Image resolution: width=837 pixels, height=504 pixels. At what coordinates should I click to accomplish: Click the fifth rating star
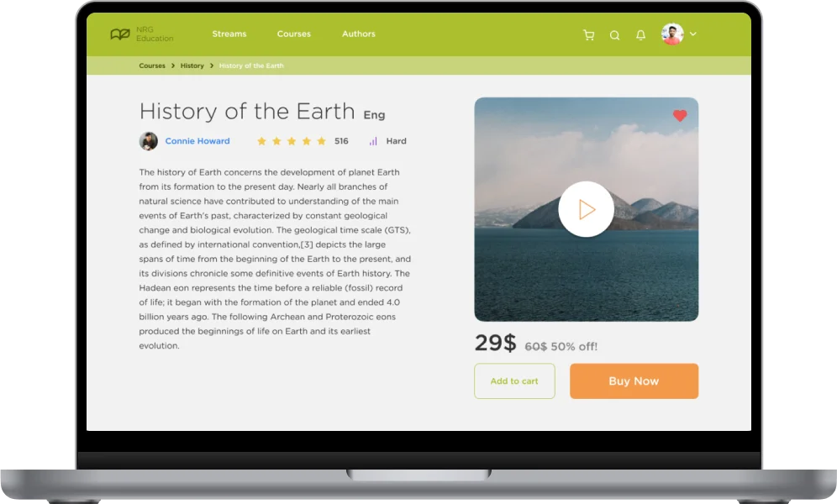[321, 141]
